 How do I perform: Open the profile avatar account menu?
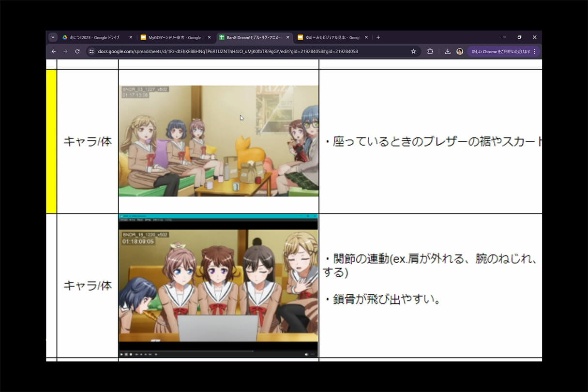click(x=459, y=51)
